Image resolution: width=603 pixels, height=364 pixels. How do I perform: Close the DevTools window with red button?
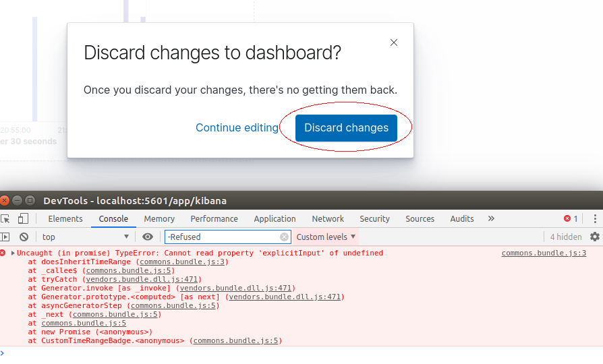coord(5,201)
